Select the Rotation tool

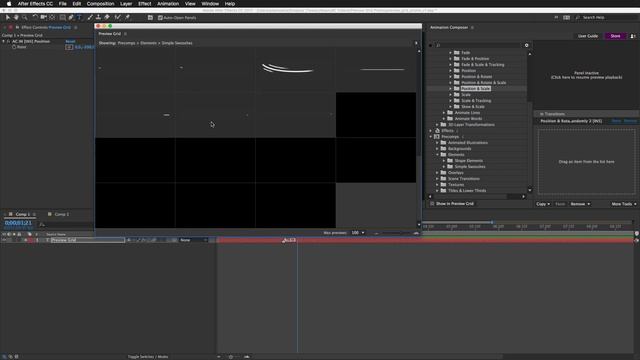coord(35,18)
